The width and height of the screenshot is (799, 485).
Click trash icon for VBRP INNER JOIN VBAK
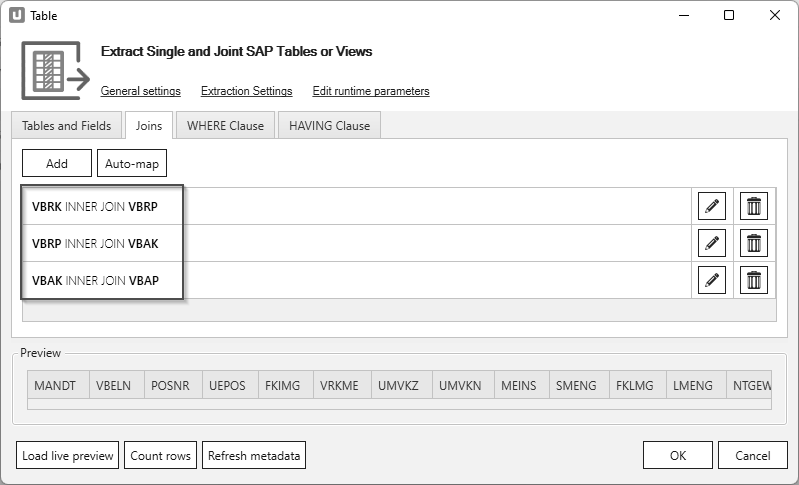pyautogui.click(x=754, y=243)
